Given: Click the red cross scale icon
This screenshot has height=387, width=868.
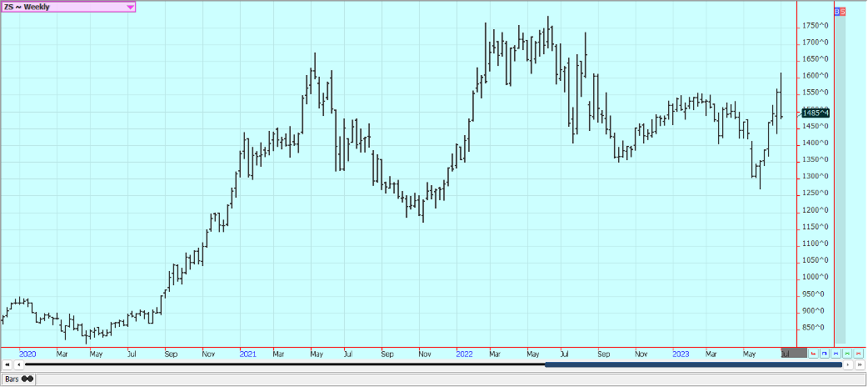Looking at the screenshot, I should tap(858, 354).
